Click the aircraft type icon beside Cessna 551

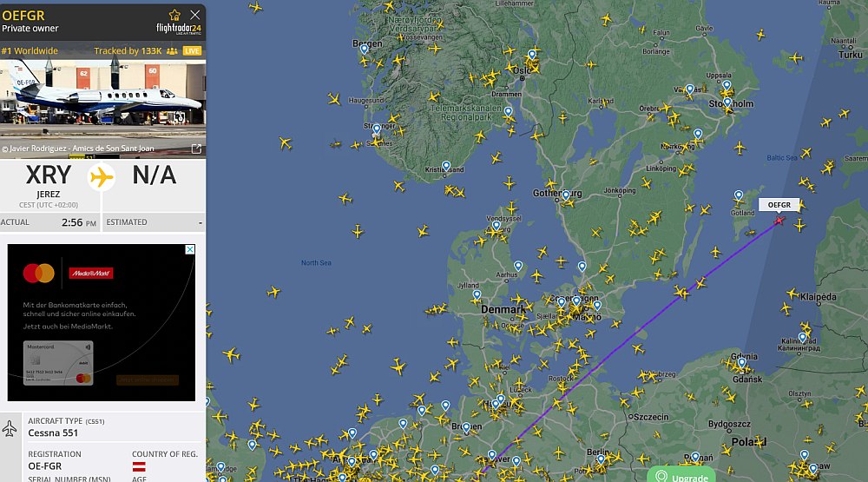pos(10,429)
